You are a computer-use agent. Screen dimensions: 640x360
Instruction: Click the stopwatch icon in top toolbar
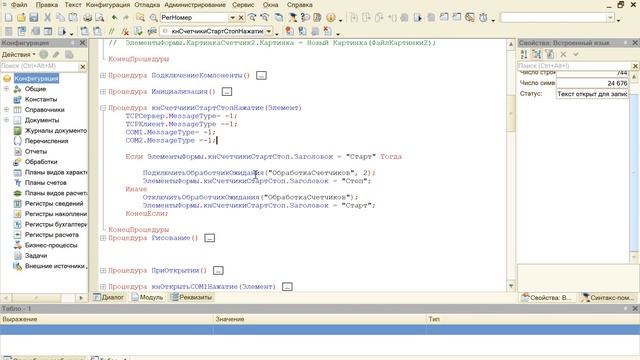pyautogui.click(x=483, y=18)
